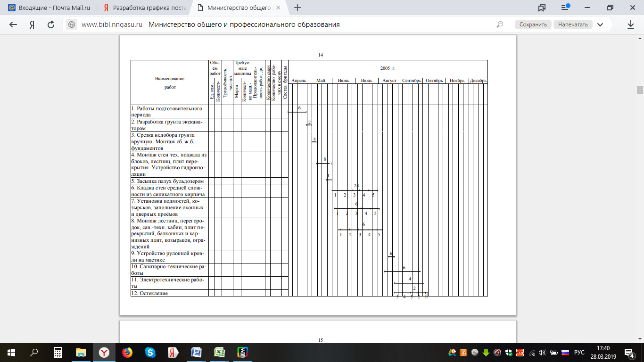This screenshot has width=644, height=362.
Task: Open the downloads arrow icon
Action: (x=631, y=25)
